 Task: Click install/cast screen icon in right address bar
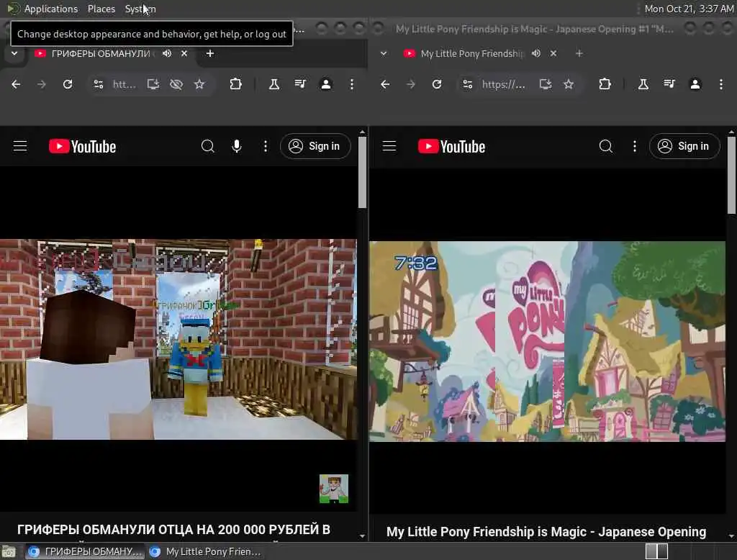point(546,84)
